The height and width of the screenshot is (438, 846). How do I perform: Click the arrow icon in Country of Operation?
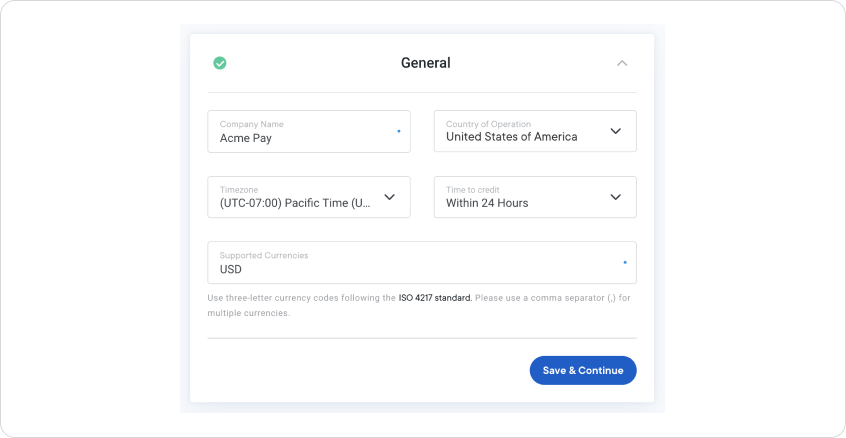(x=616, y=131)
